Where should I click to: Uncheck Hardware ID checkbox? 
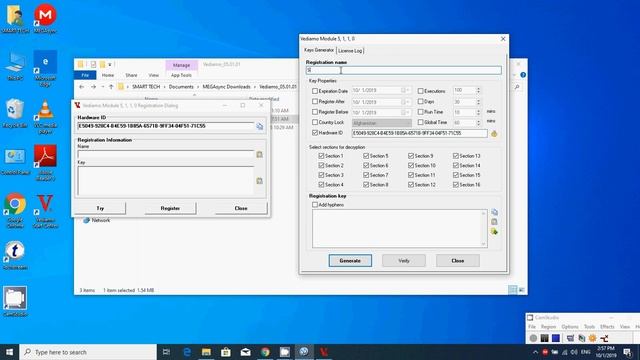[x=315, y=133]
